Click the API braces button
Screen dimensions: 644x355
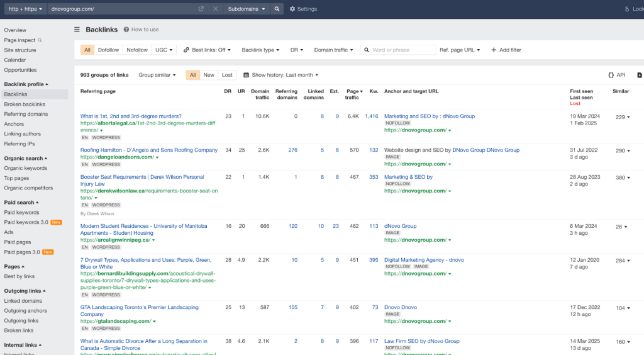616,75
